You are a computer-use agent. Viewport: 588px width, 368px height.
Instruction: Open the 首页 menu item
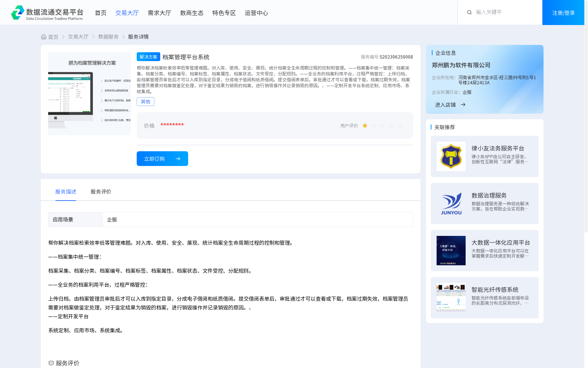(x=101, y=13)
